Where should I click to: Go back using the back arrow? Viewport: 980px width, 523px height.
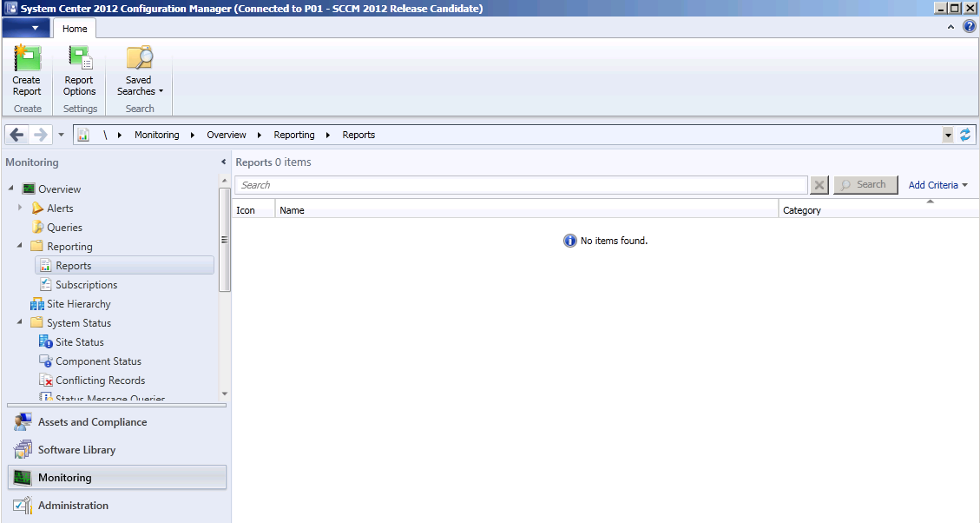(16, 135)
